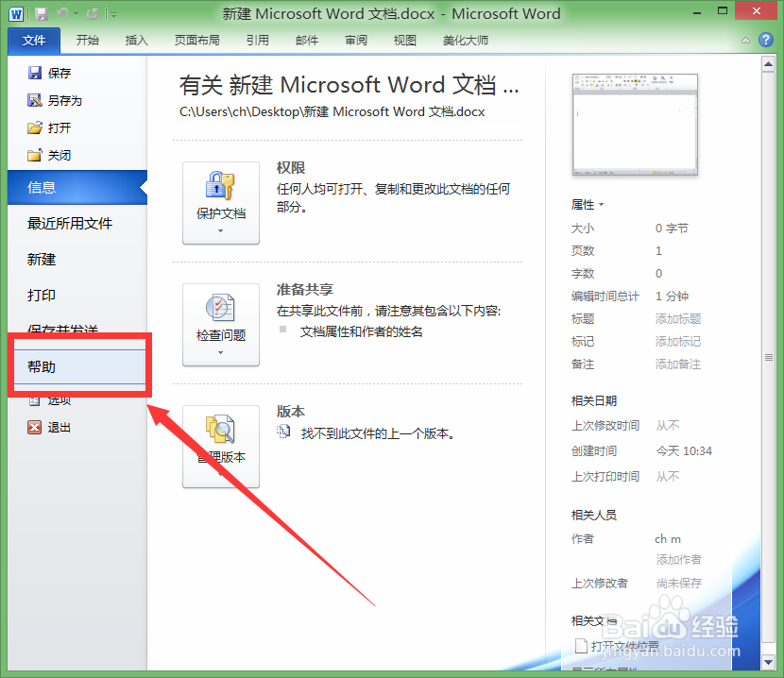The height and width of the screenshot is (678, 784).
Task: Close the Word window
Action: pyautogui.click(x=757, y=11)
